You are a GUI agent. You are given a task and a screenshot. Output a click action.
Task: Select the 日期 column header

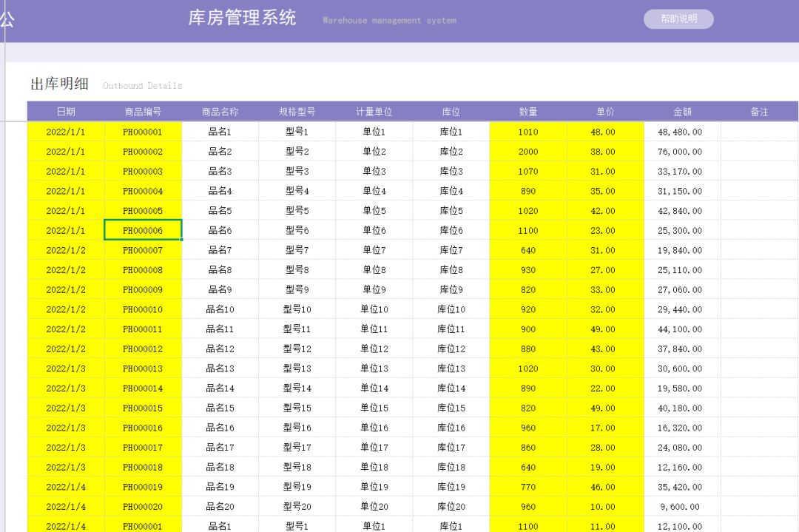click(x=66, y=112)
